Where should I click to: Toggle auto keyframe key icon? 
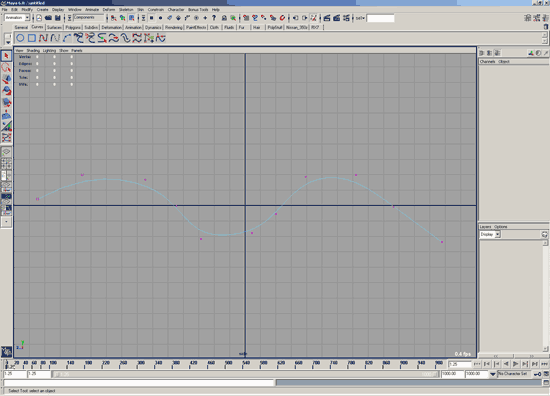(538, 374)
